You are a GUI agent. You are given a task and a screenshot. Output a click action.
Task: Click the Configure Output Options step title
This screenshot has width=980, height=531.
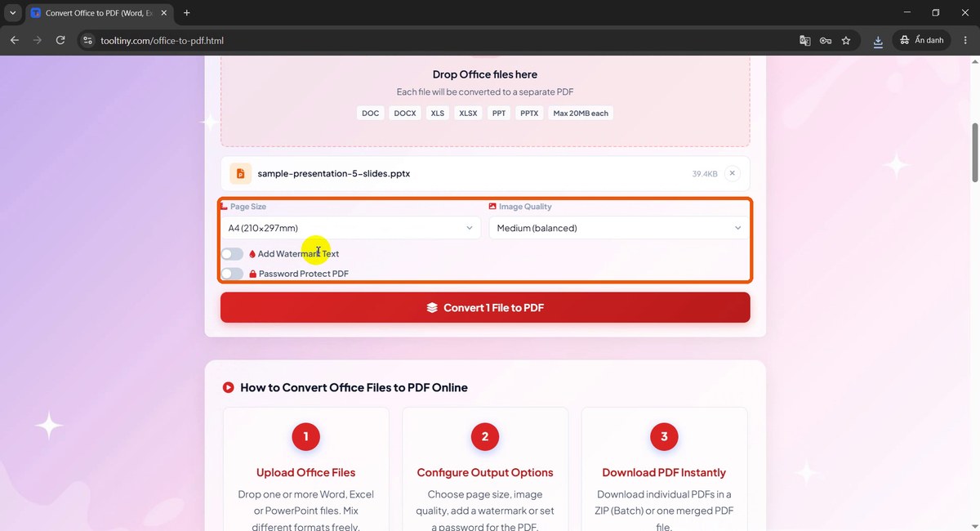click(x=485, y=472)
